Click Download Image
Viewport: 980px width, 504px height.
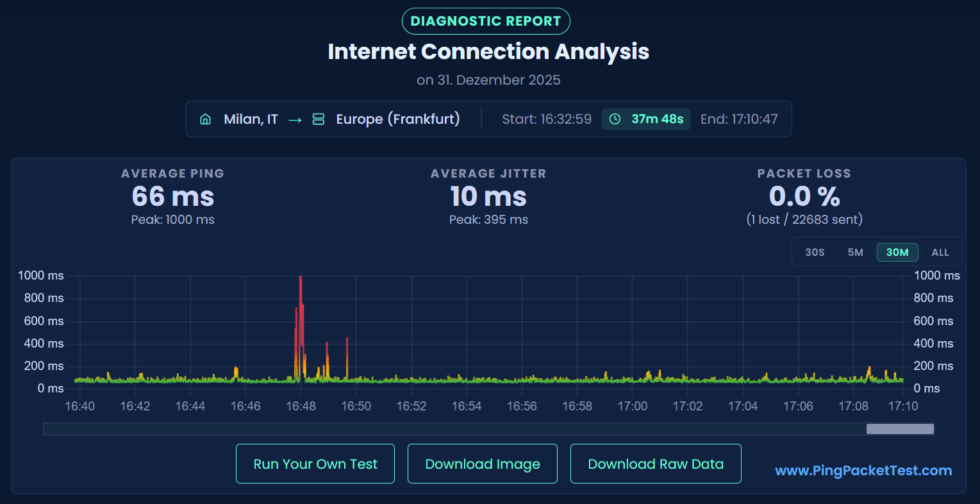tap(482, 463)
